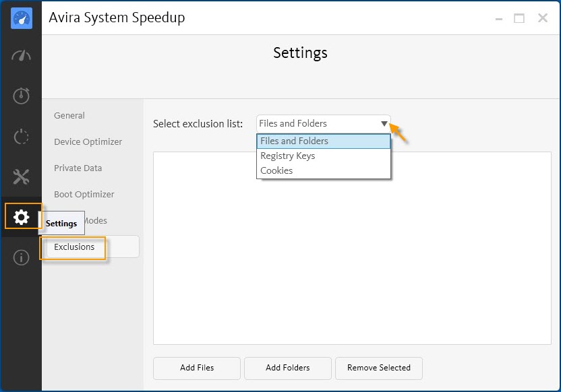Screen dimensions: 561x392
Task: Open the Boot Optimizer settings tab
Action: coord(84,195)
